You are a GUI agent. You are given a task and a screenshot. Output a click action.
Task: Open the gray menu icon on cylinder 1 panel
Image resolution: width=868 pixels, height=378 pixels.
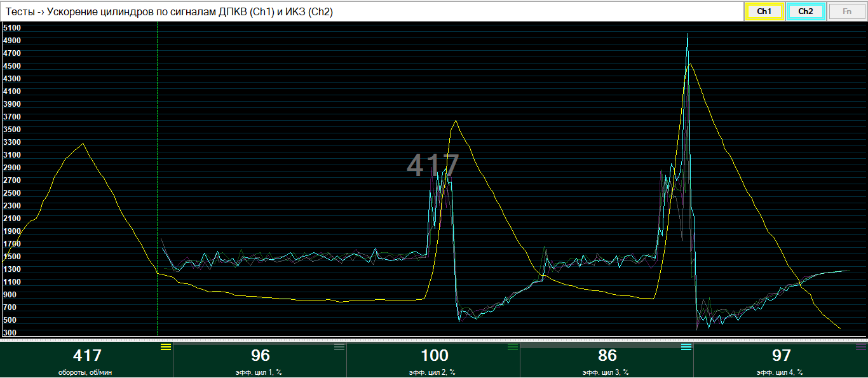click(339, 347)
